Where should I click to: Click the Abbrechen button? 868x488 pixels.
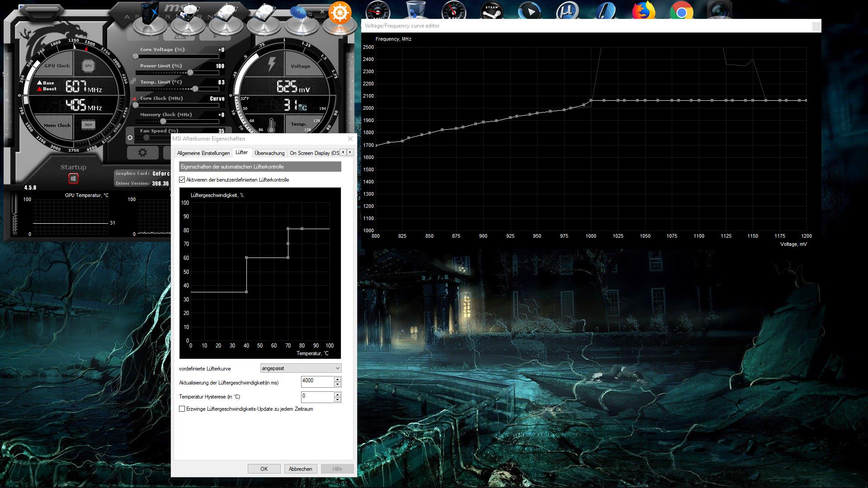click(301, 469)
